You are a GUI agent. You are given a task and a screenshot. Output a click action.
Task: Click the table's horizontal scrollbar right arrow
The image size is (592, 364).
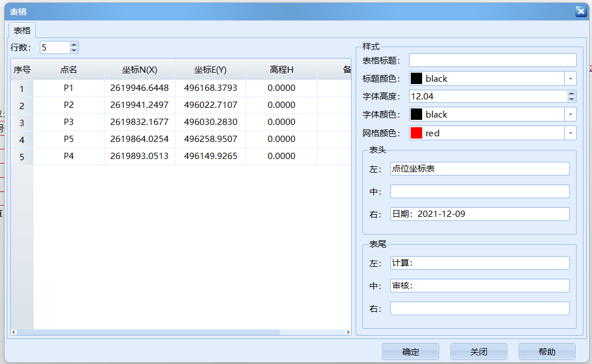click(x=348, y=332)
